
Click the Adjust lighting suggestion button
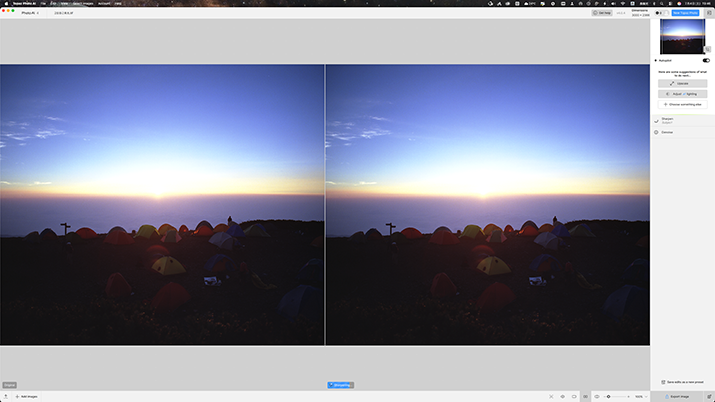[682, 94]
